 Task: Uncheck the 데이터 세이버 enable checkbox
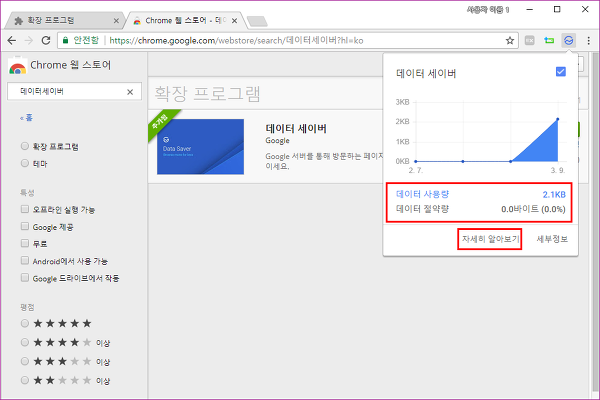[561, 72]
